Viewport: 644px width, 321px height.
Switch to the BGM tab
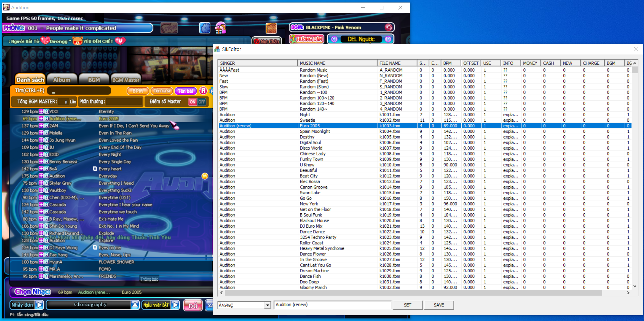click(94, 79)
